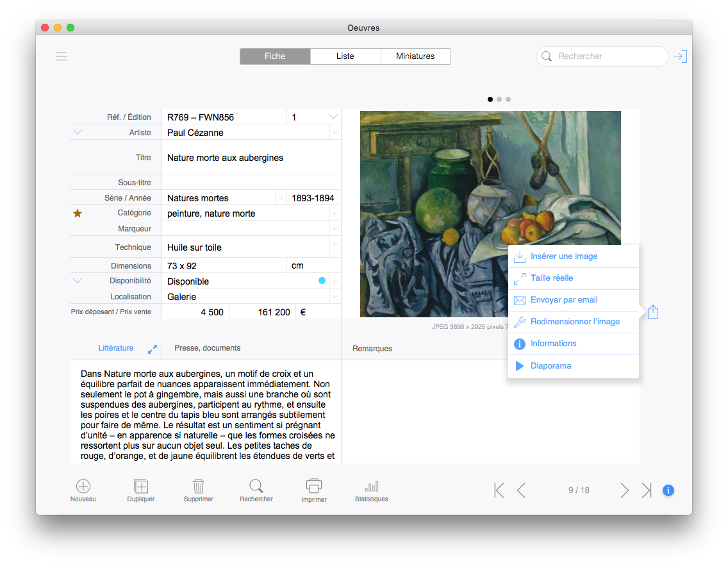Open the Technique dropdown list
The image size is (728, 566).
pos(335,244)
